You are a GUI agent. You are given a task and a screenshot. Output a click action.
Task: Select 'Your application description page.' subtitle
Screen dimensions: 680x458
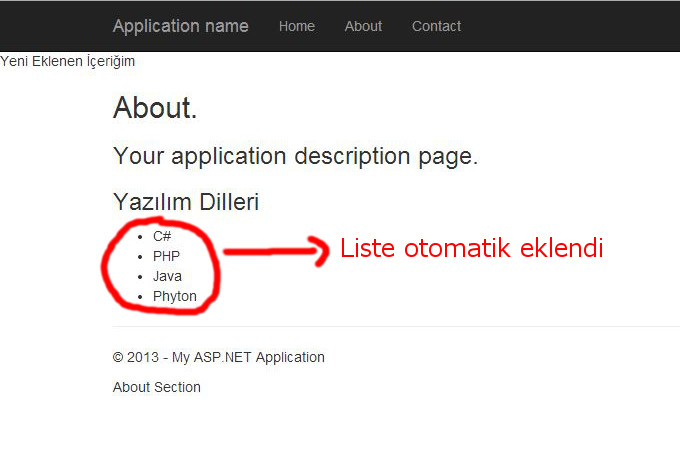click(x=295, y=156)
